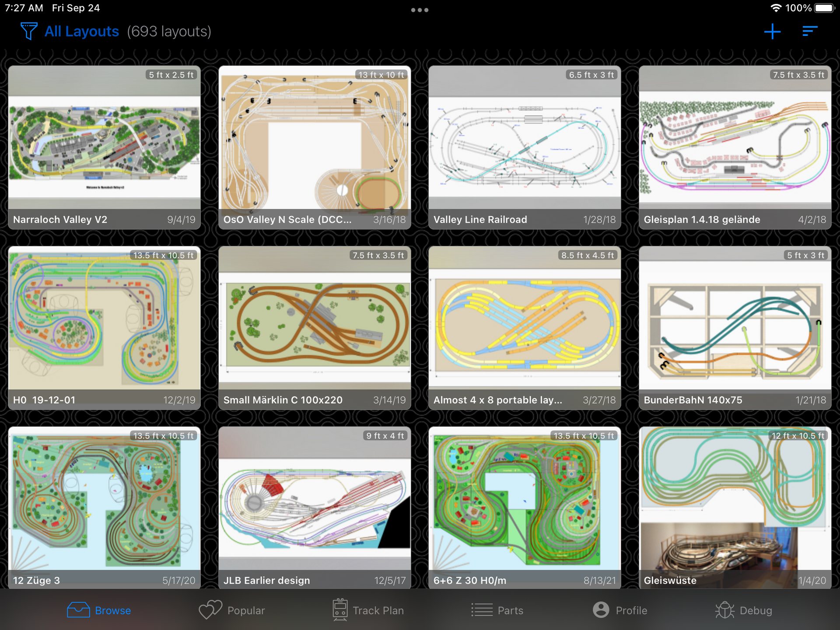The height and width of the screenshot is (630, 840).
Task: Open BunderBahN 140x75 layout
Action: click(x=735, y=328)
